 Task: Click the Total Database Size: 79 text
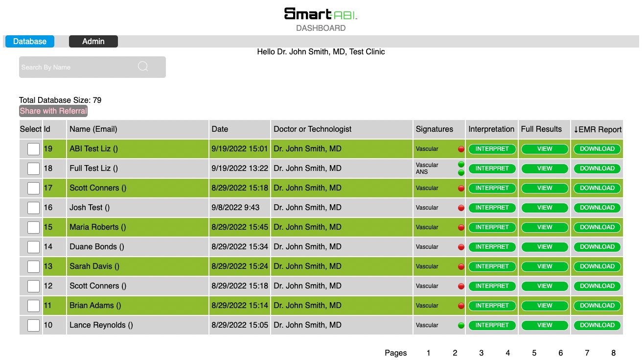coord(60,100)
